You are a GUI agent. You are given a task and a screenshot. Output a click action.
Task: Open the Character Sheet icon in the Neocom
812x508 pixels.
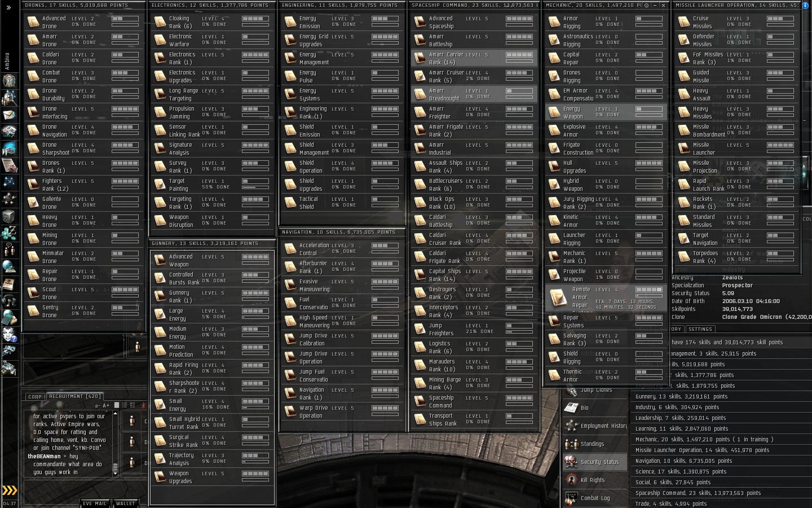point(9,80)
